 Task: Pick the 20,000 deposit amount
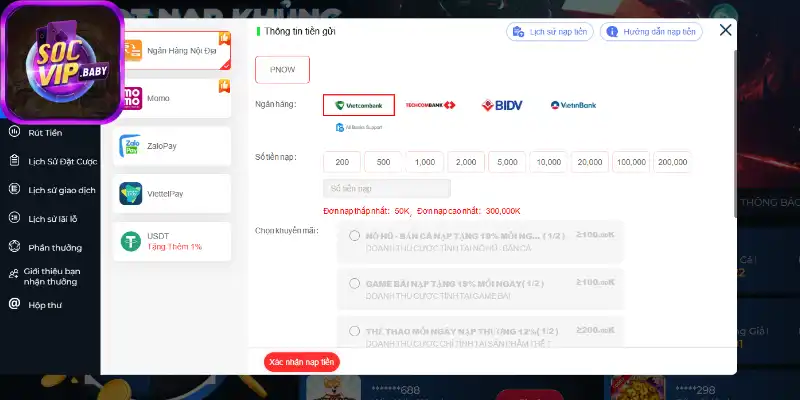[x=590, y=162]
